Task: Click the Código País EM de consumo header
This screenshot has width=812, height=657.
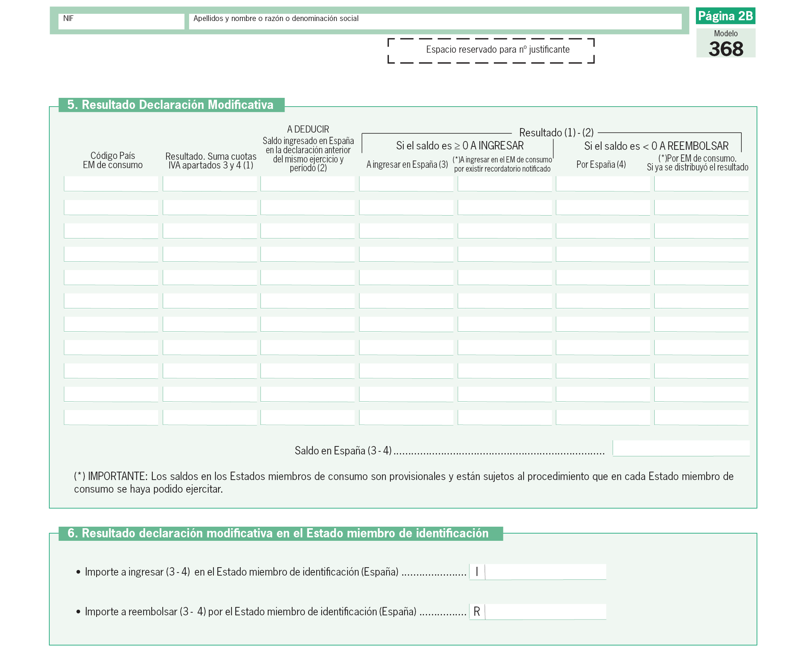Action: [113, 160]
